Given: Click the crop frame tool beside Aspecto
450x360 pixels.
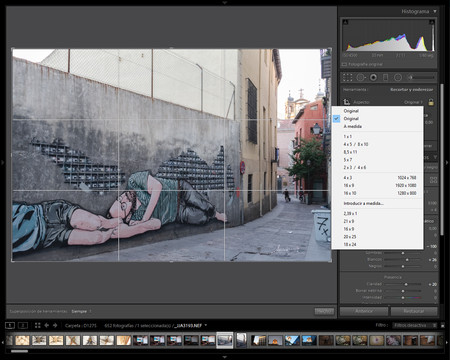Looking at the screenshot, I should point(347,102).
